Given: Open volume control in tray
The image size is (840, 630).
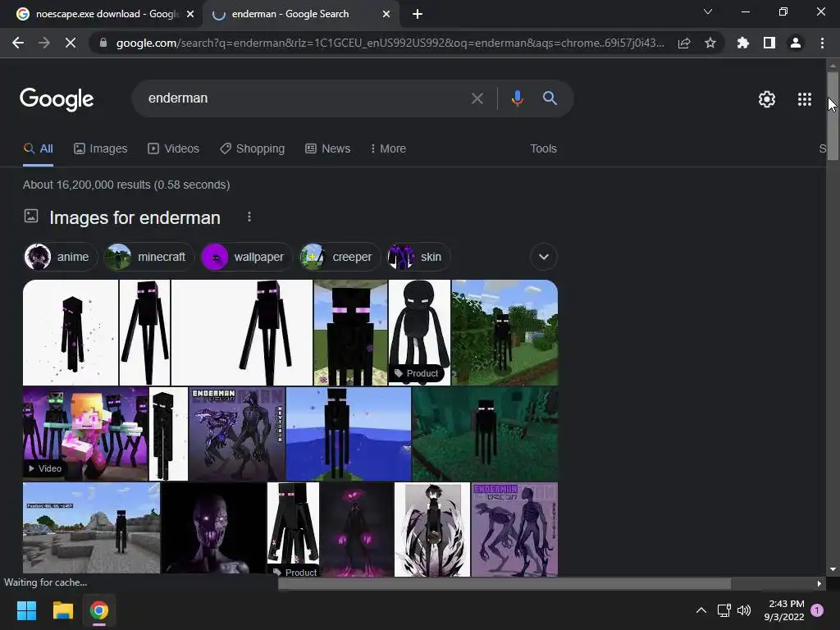Looking at the screenshot, I should [x=744, y=610].
